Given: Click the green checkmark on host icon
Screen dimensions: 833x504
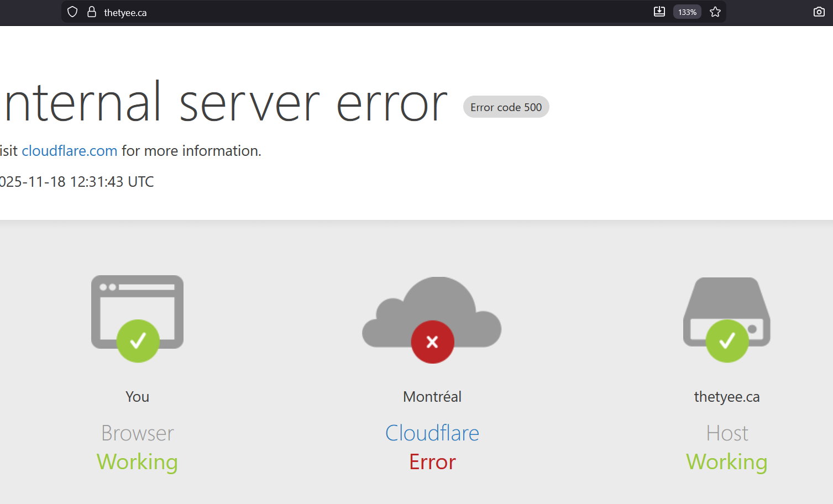Looking at the screenshot, I should 727,341.
